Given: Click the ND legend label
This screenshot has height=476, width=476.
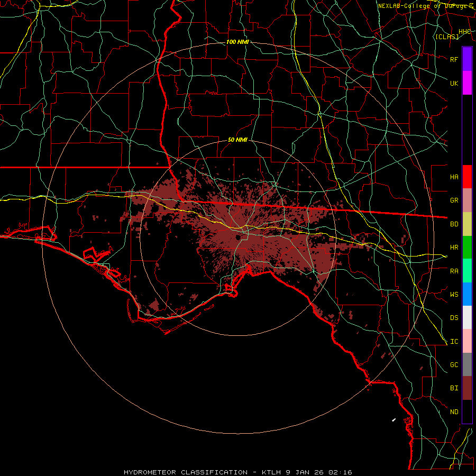Looking at the screenshot, I should [454, 412].
